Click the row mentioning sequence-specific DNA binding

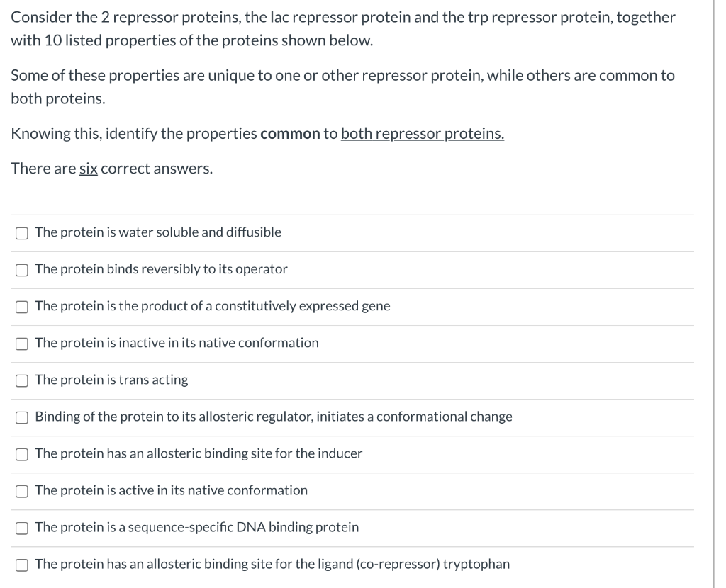pos(196,527)
